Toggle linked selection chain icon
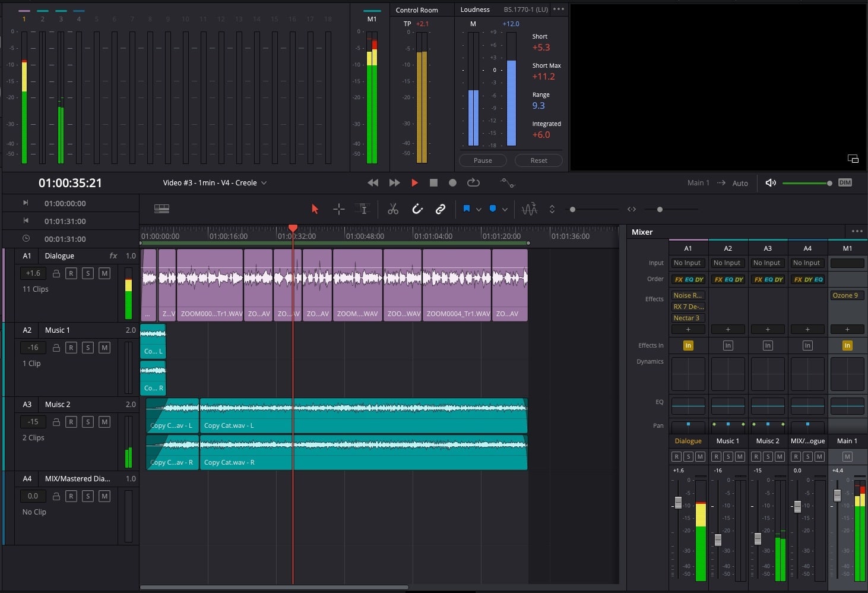 click(x=441, y=209)
